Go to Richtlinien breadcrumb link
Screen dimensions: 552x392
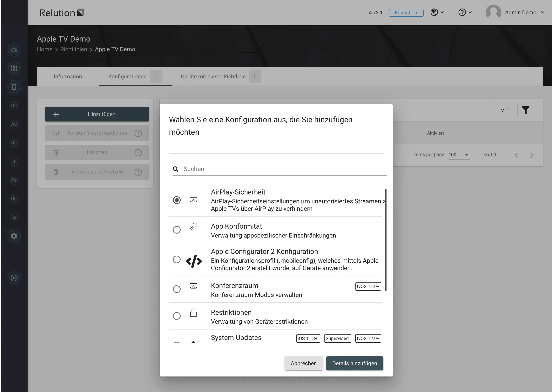pos(73,49)
